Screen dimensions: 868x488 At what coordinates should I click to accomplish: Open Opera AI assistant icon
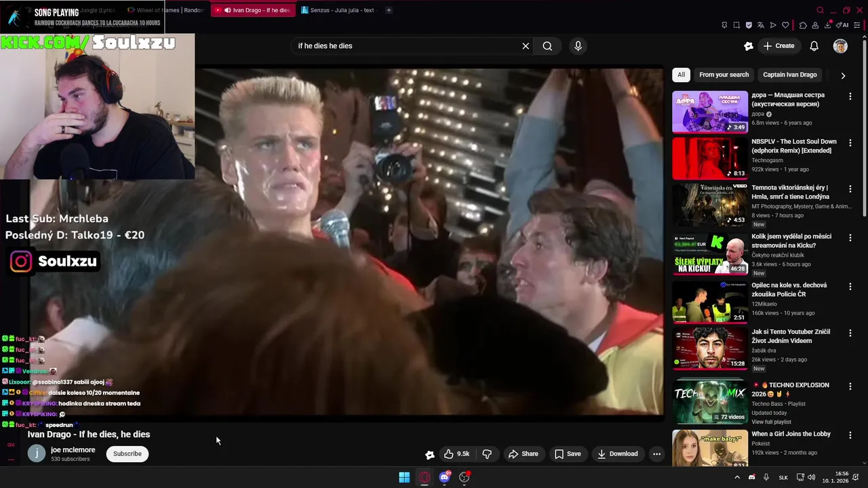pos(842,25)
